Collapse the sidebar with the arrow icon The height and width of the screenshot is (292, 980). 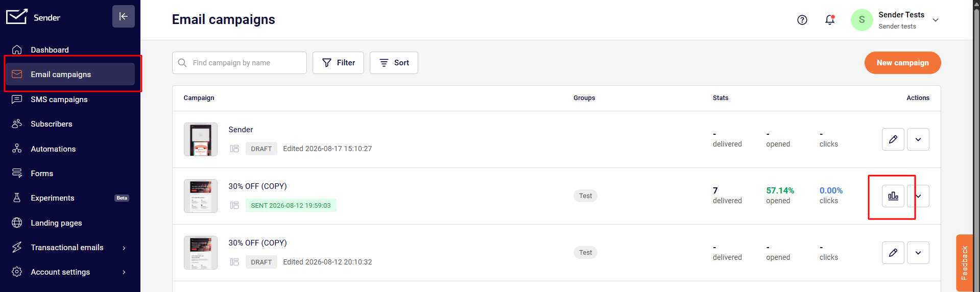click(124, 16)
